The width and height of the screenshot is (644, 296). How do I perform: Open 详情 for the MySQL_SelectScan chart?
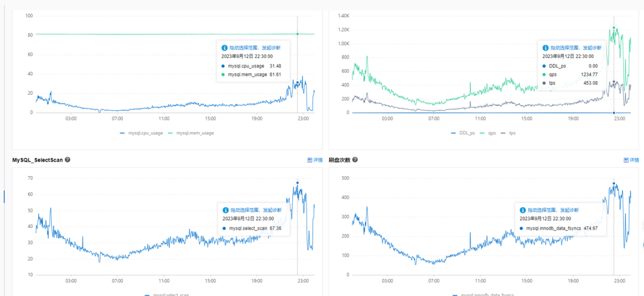pyautogui.click(x=315, y=160)
